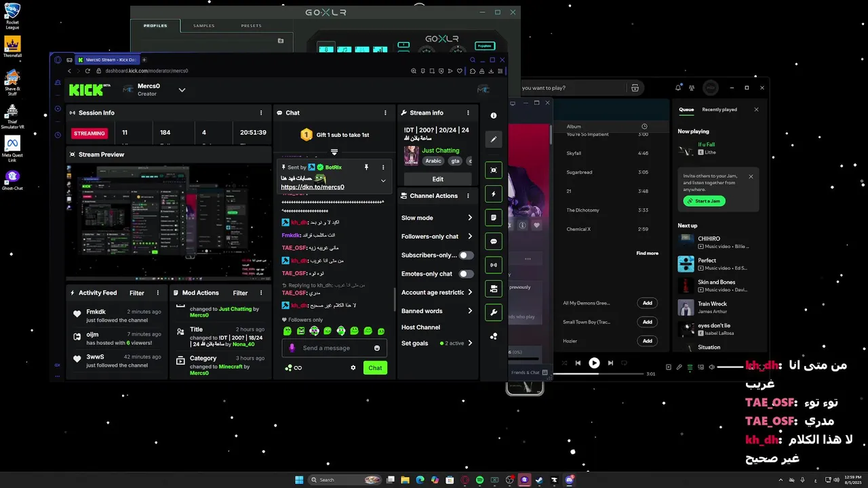Open the Stream info panel options menu
The image size is (868, 488).
(x=468, y=113)
